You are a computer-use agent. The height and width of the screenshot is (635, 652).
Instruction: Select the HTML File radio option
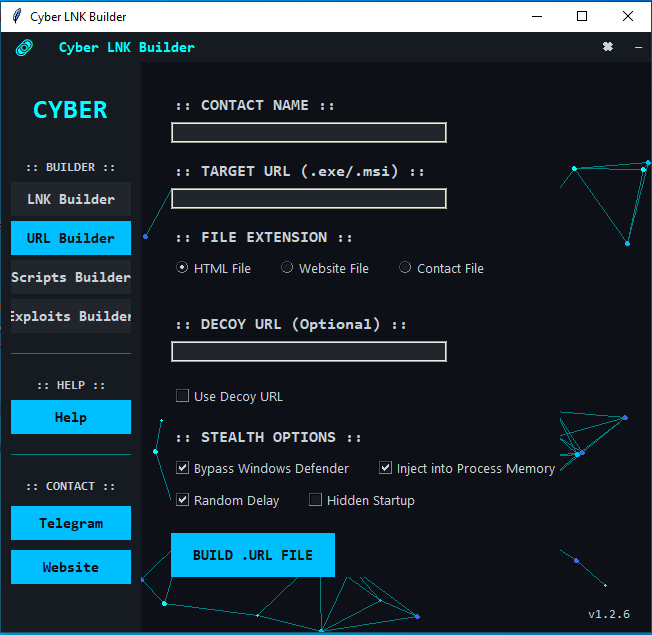182,267
